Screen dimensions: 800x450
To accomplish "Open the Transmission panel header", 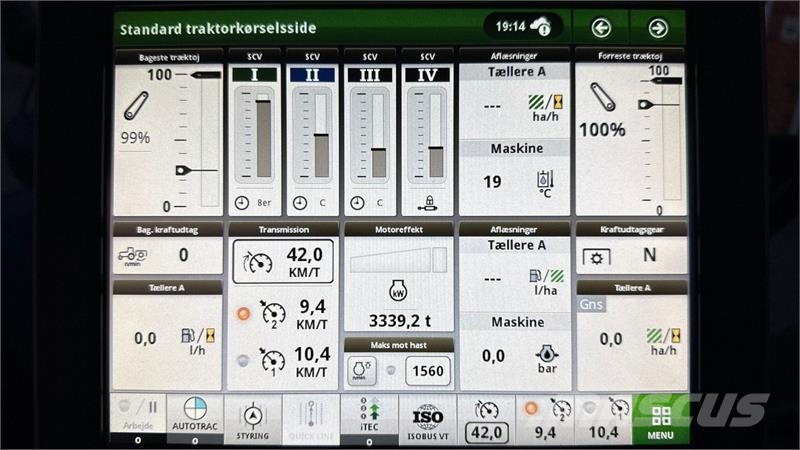I will pyautogui.click(x=283, y=230).
